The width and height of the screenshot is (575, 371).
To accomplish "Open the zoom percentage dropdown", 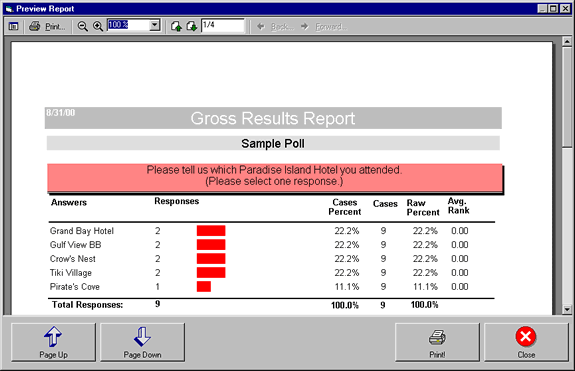I will tap(155, 25).
